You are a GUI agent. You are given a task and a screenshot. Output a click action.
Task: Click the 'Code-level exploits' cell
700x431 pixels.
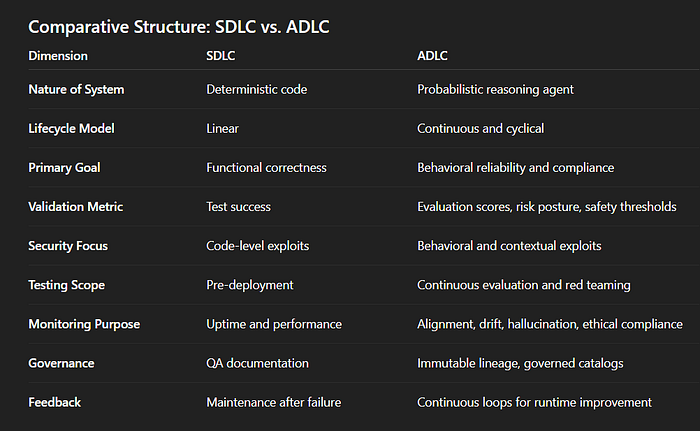tap(258, 246)
